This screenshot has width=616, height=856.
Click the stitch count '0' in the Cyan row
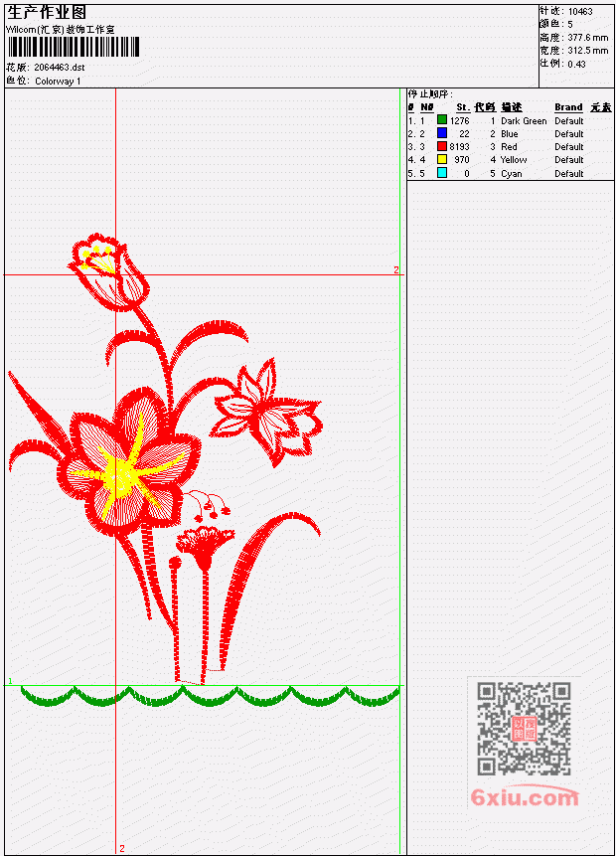[x=467, y=174]
